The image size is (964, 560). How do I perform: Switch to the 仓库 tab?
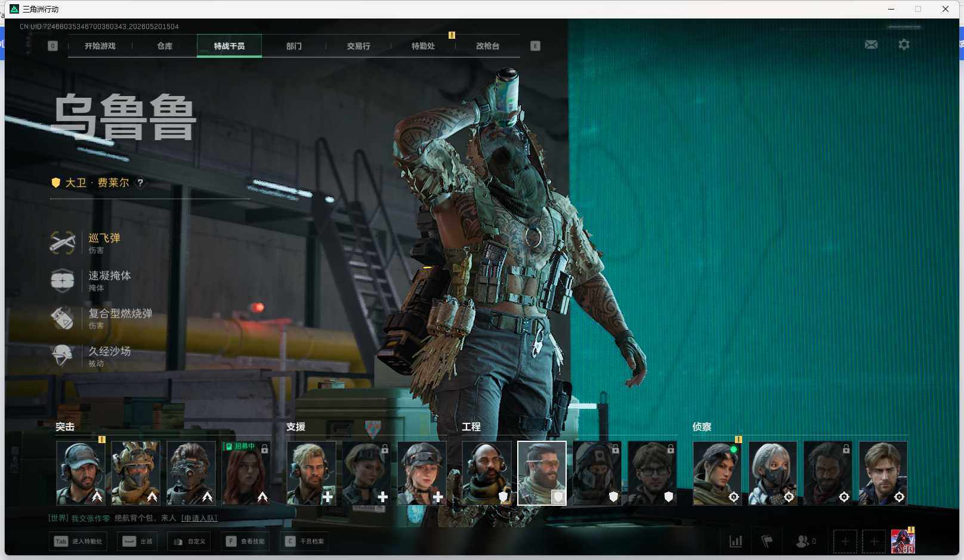[x=165, y=46]
